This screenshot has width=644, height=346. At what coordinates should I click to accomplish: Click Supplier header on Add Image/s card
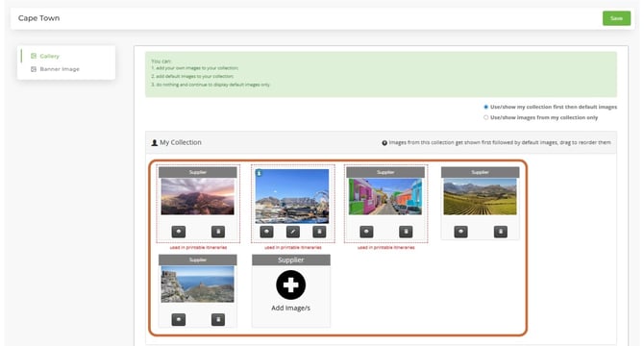coord(291,259)
